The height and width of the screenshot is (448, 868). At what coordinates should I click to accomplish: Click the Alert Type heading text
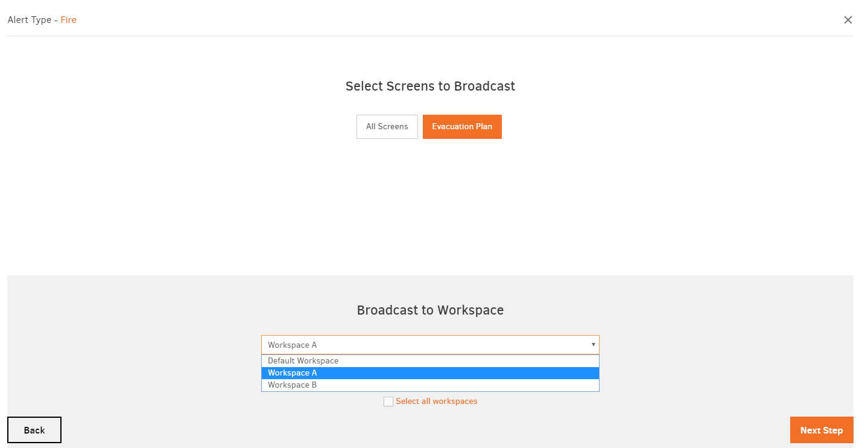(30, 19)
